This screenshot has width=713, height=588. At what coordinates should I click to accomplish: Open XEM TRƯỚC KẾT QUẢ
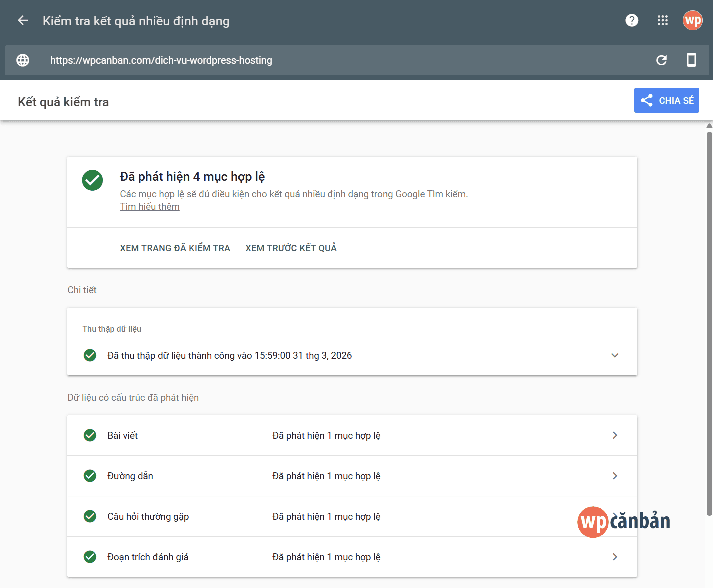click(x=291, y=248)
